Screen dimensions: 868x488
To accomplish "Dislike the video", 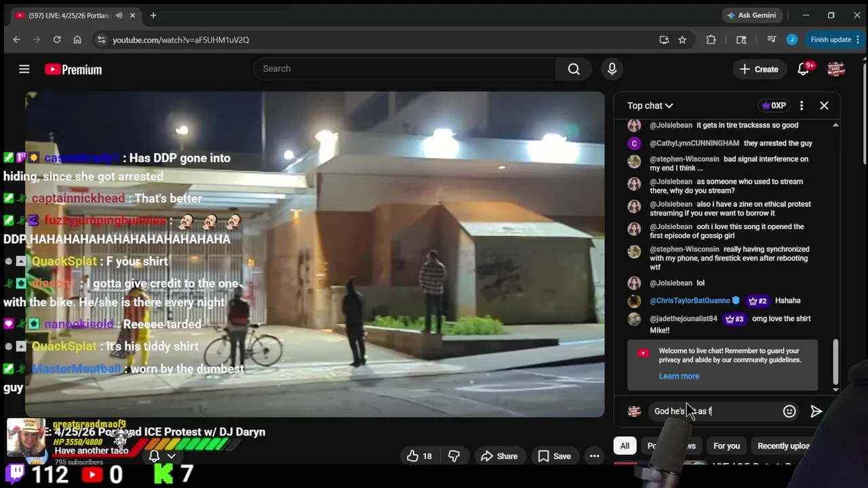I will click(454, 456).
